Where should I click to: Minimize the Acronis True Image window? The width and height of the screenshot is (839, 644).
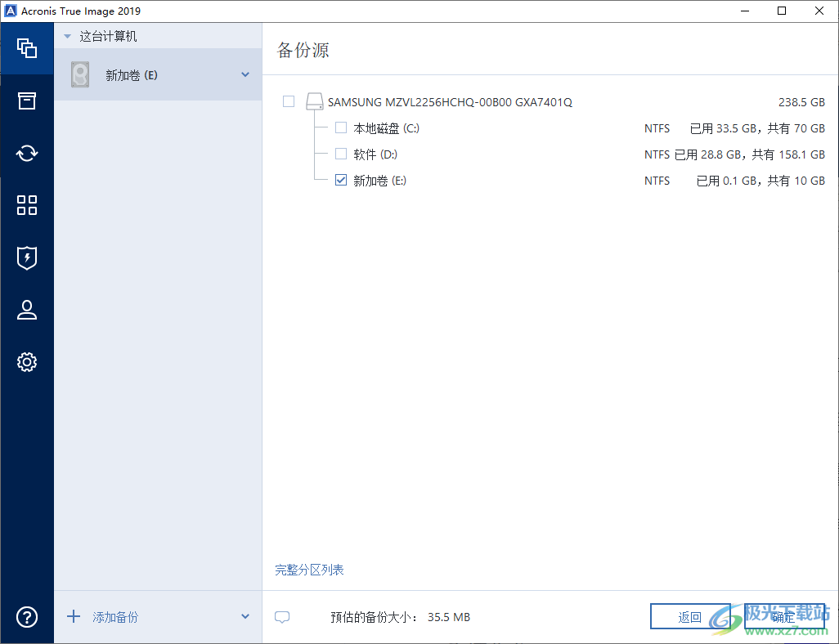point(745,11)
